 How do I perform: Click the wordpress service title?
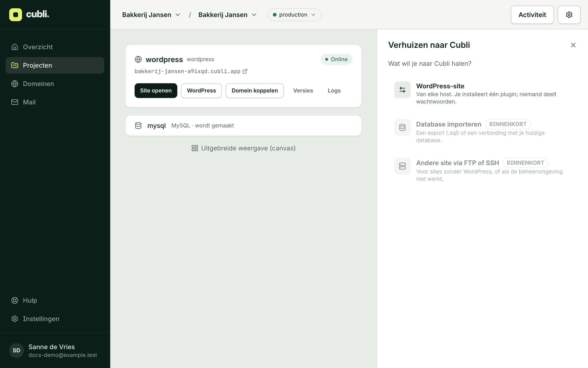[164, 59]
